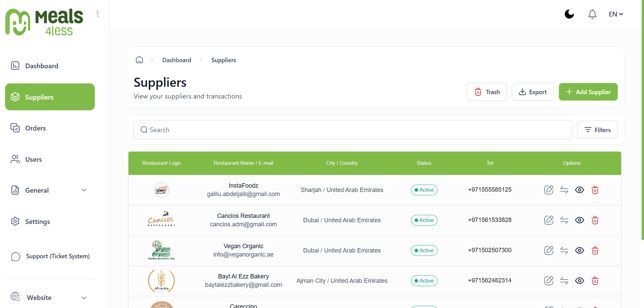Screen dimensions: 644x308
Task: View Bayt Al Ezz Bakery with eye icon
Action: [580, 281]
